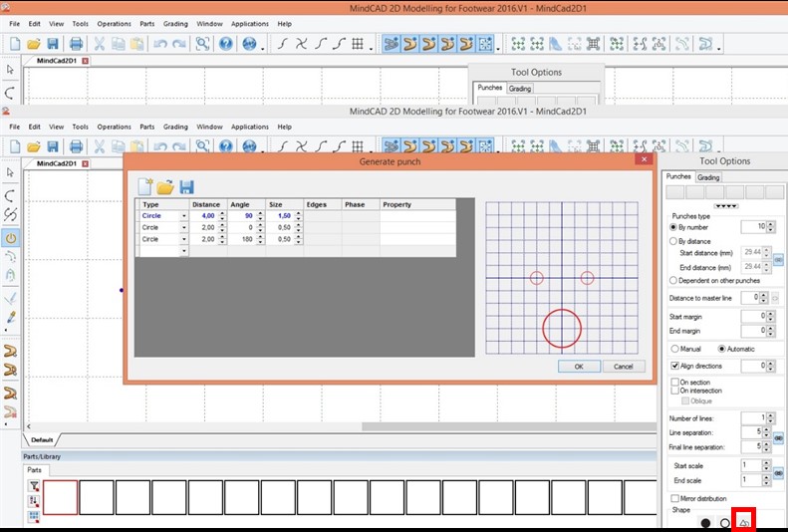
Task: Click Open folder icon in front window toolbar
Action: point(34,146)
